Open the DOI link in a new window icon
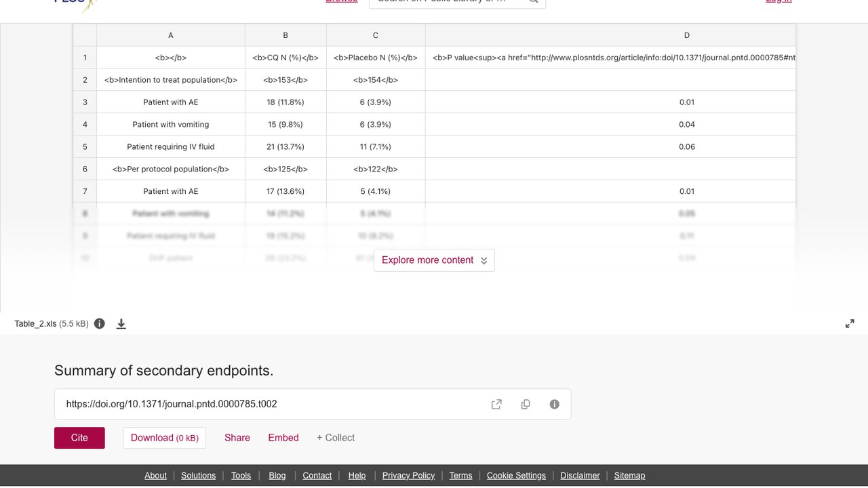The image size is (868, 488). pyautogui.click(x=496, y=404)
